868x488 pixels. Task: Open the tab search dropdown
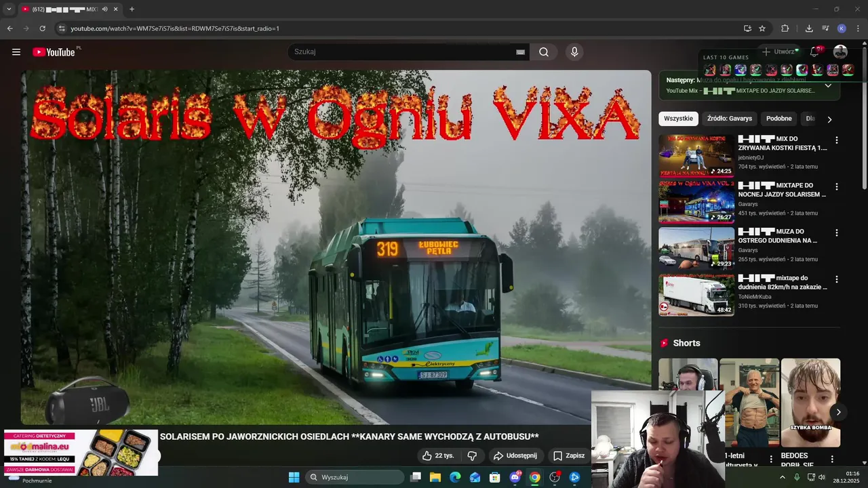tap(9, 9)
